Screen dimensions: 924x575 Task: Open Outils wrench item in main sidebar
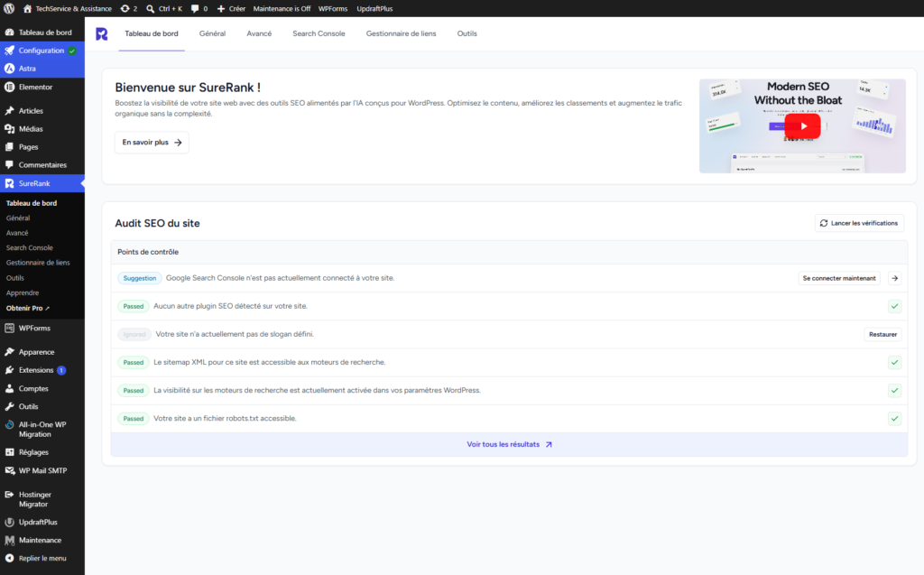pos(42,406)
